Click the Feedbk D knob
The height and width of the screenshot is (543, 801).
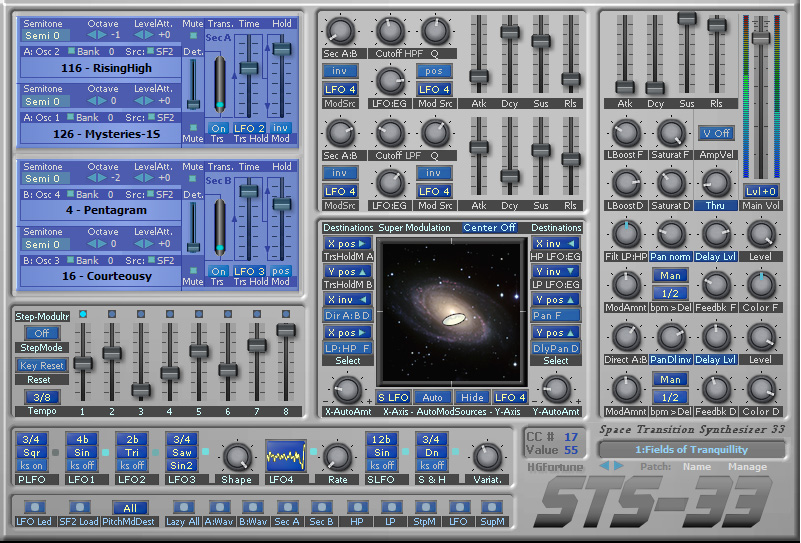point(716,389)
